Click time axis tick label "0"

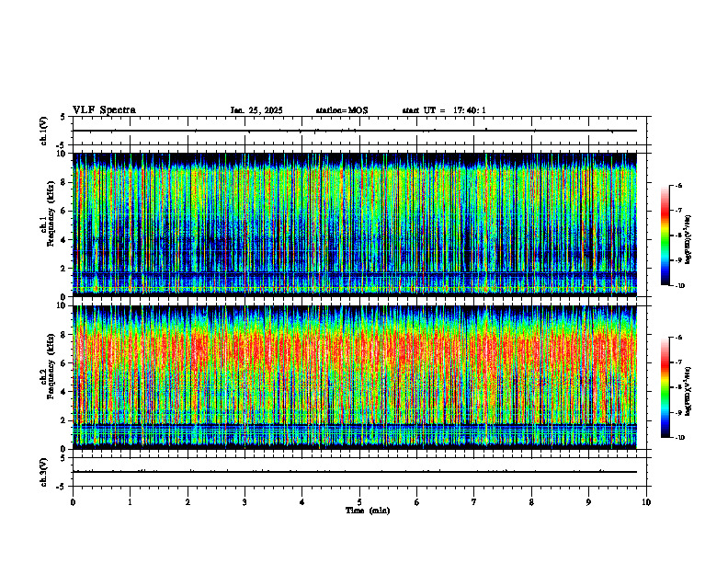[73, 502]
